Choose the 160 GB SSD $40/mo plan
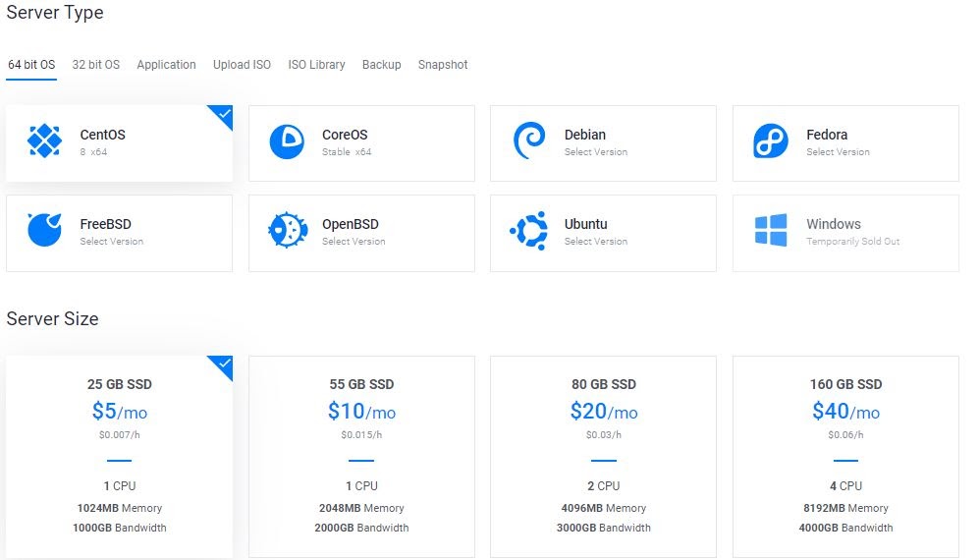The width and height of the screenshot is (980, 560). pyautogui.click(x=845, y=457)
